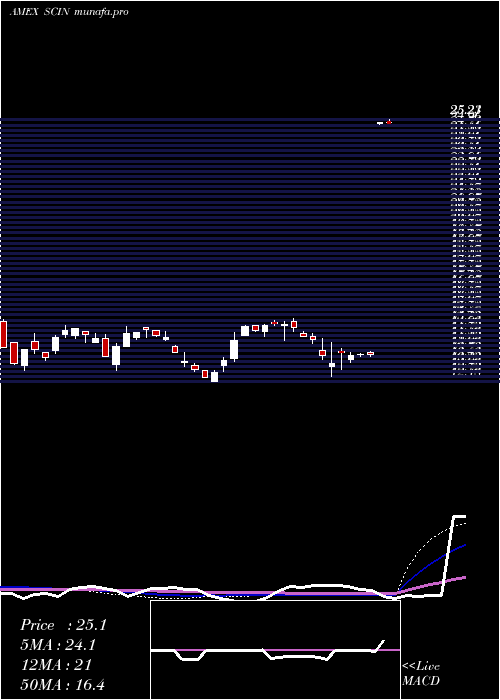Click the '5MA : 24.1' value
Screen dimensions: 500x700
58,645
